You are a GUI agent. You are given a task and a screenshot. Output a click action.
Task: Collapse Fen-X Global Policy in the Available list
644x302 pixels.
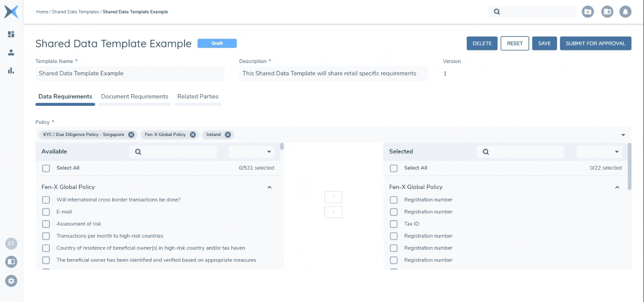click(269, 187)
